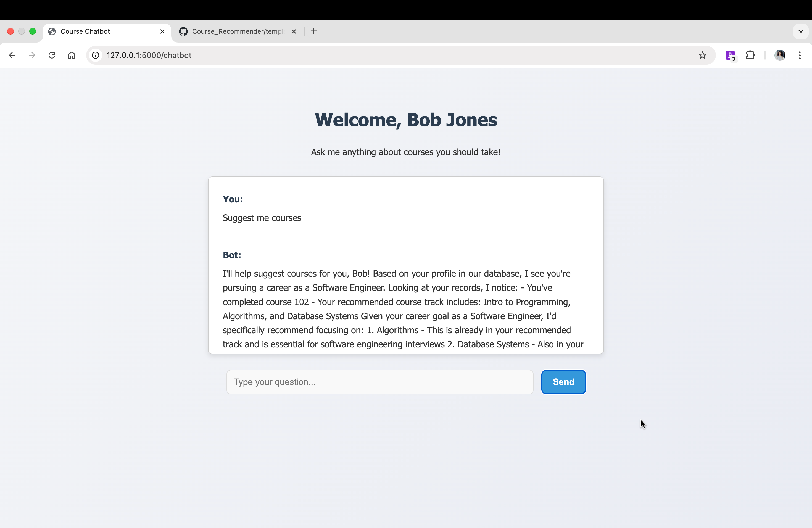The image size is (812, 528).
Task: Open the purple extension with badge 3
Action: pyautogui.click(x=730, y=55)
